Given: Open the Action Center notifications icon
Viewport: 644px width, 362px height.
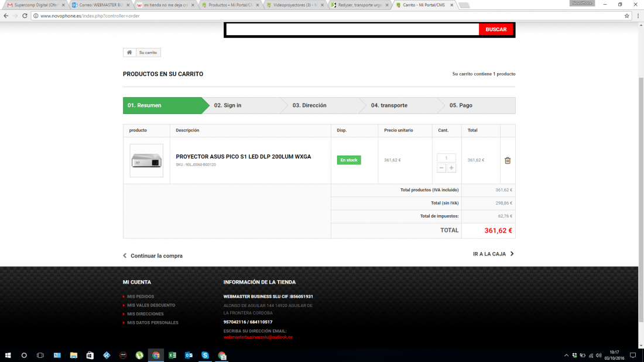Looking at the screenshot, I should 633,356.
